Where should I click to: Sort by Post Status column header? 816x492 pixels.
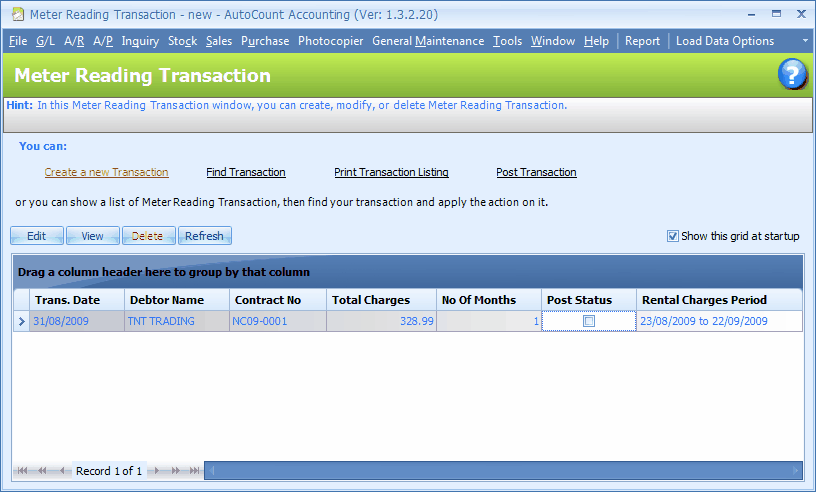point(589,300)
